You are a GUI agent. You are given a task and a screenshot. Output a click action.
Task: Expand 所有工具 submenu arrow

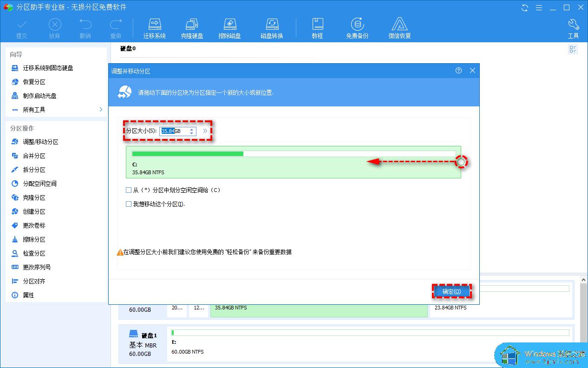pos(101,110)
